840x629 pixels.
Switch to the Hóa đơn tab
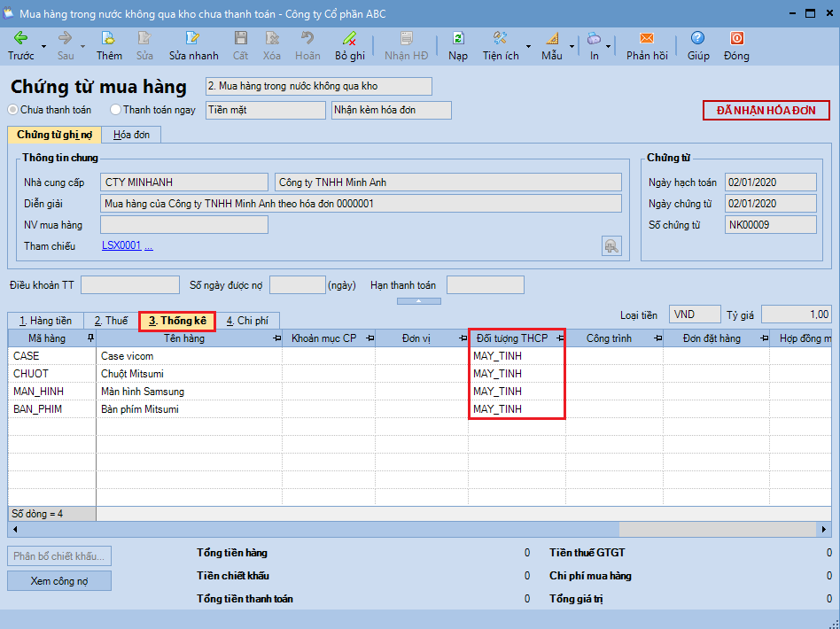click(131, 135)
